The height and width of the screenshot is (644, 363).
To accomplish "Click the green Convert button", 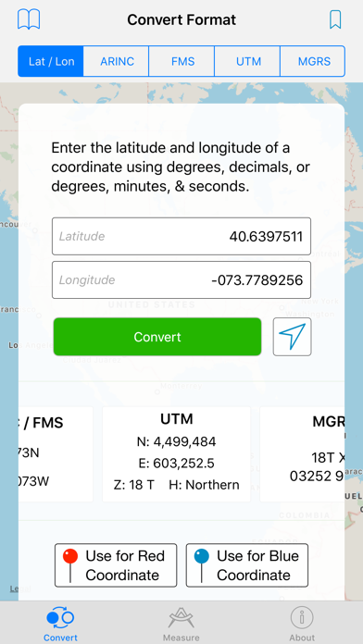I will click(157, 337).
